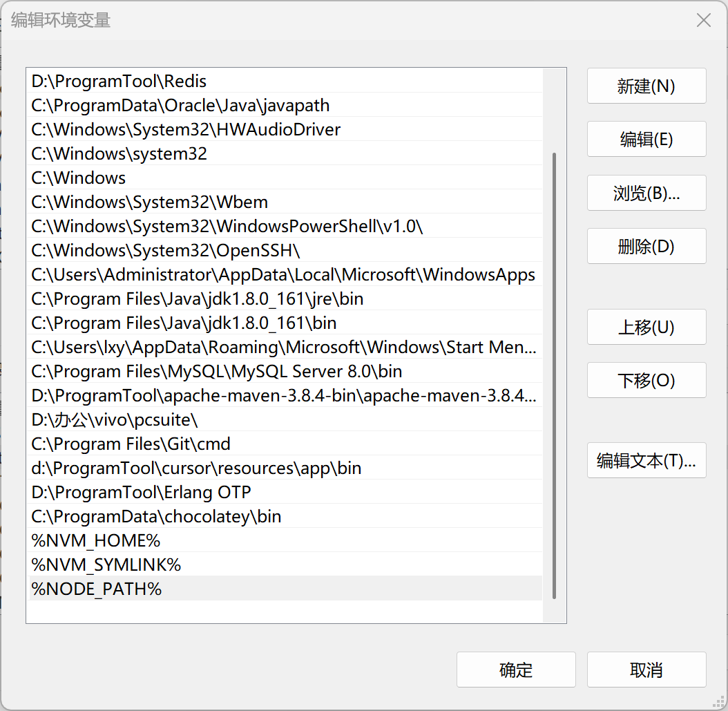Image resolution: width=728 pixels, height=711 pixels.
Task: Select the plain C:\Windows entry
Action: 285,178
